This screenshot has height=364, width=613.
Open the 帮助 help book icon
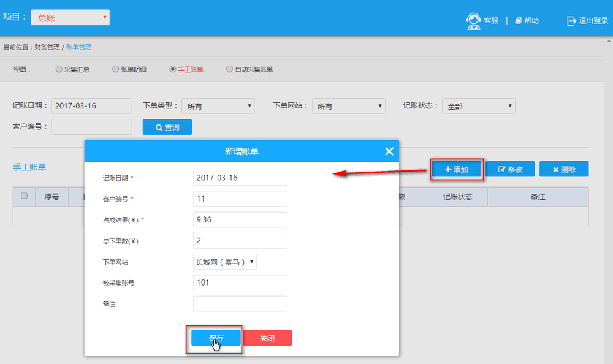click(519, 21)
